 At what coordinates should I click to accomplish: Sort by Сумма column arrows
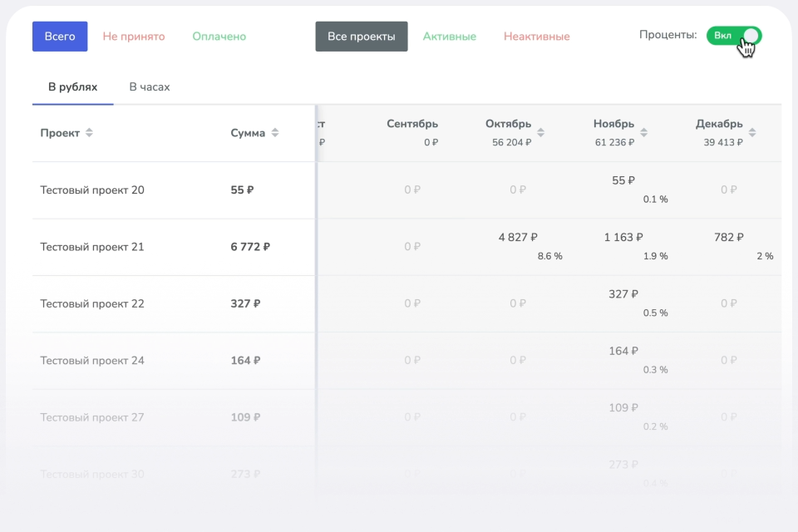click(x=275, y=133)
